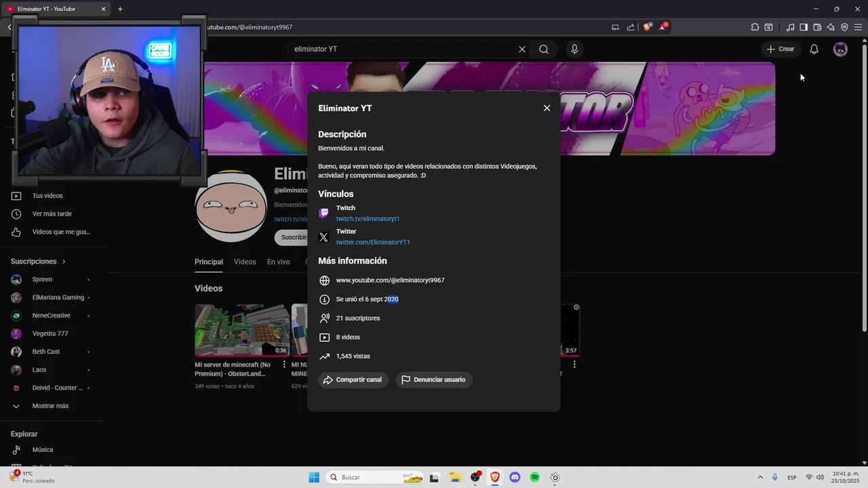The image size is (868, 488).
Task: Open Brave Leo AI icon
Action: point(831,27)
